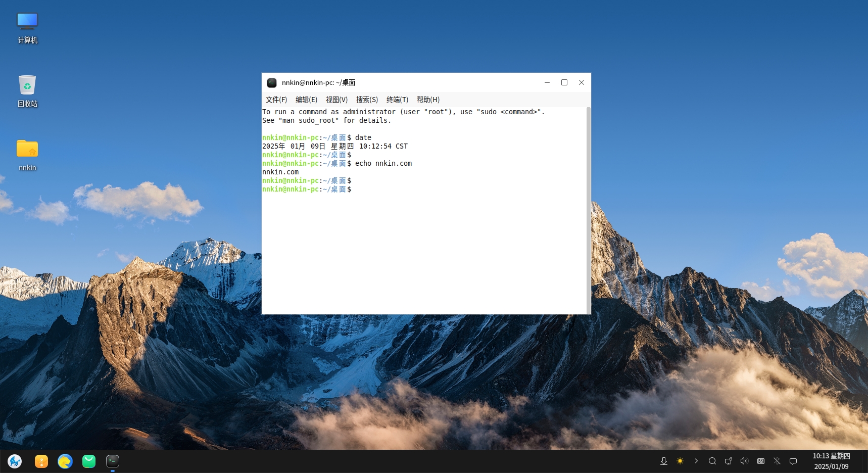Open the notification message bubble icon
This screenshot has width=868, height=473.
click(x=793, y=461)
